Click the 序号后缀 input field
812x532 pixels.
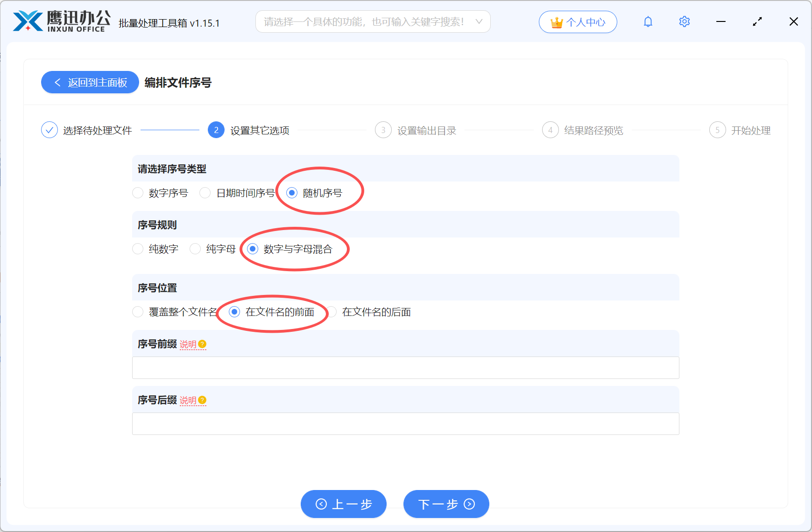[406, 423]
